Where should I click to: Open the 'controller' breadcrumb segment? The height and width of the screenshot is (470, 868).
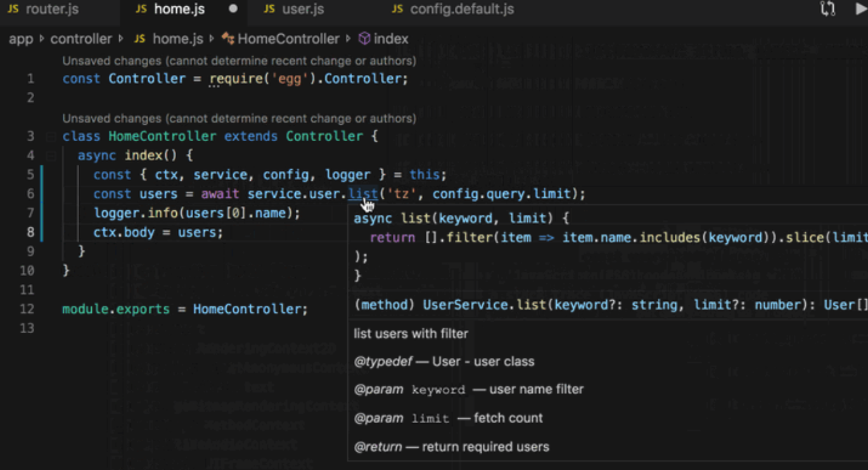pos(80,39)
